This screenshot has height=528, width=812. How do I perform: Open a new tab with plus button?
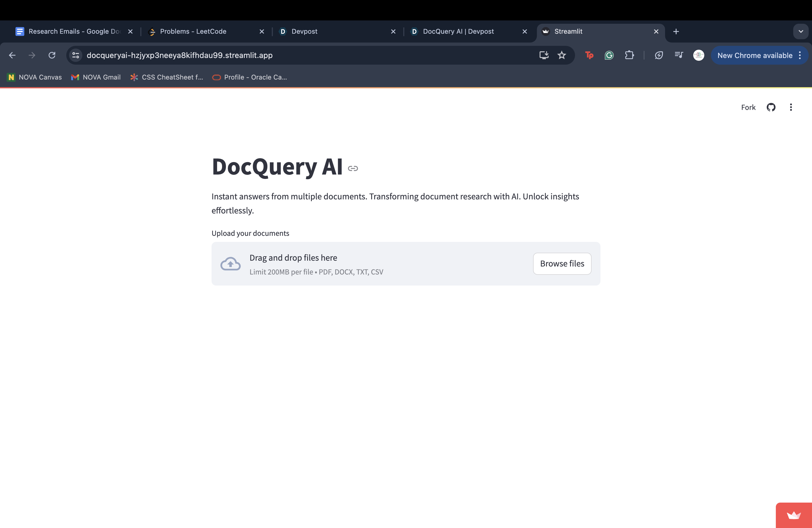coord(676,31)
